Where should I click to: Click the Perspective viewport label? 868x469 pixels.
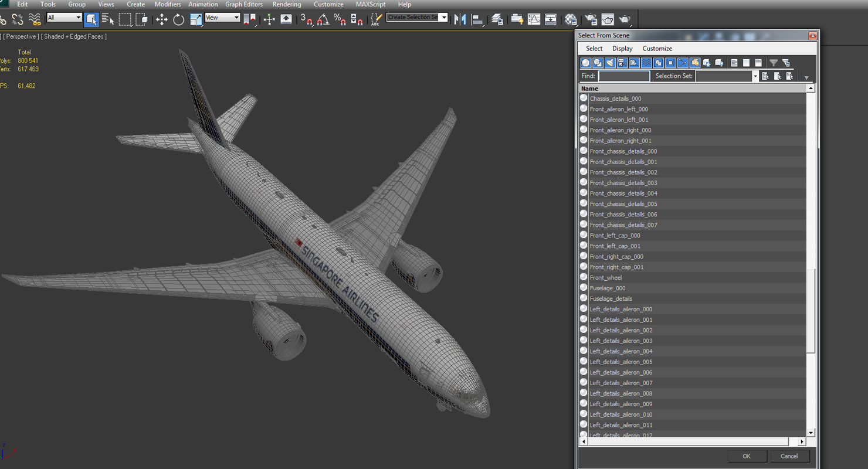tap(22, 36)
